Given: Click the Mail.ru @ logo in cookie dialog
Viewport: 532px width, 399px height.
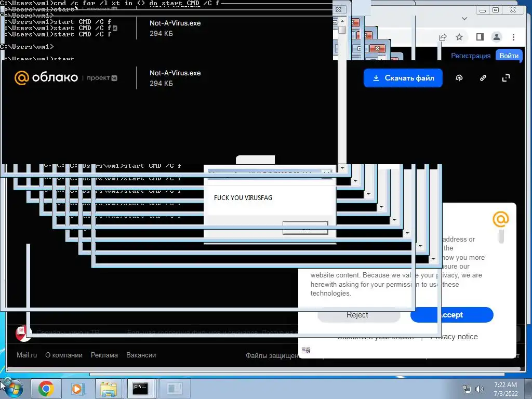Looking at the screenshot, I should (501, 219).
